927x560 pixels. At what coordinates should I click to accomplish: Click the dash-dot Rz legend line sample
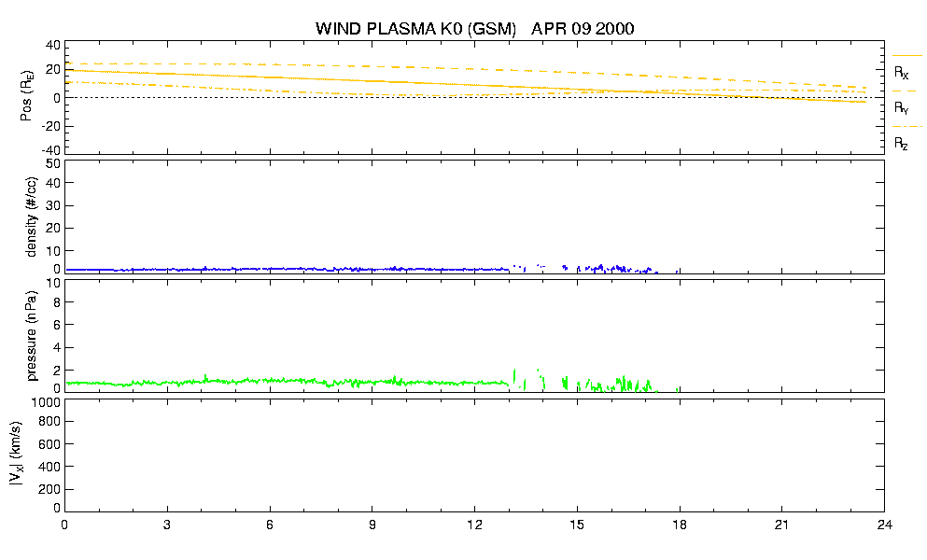point(906,127)
